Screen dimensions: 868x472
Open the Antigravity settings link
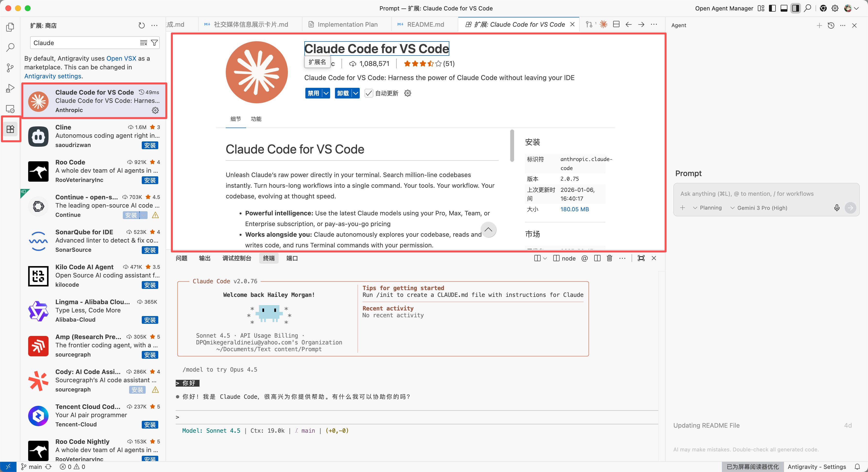click(x=53, y=76)
